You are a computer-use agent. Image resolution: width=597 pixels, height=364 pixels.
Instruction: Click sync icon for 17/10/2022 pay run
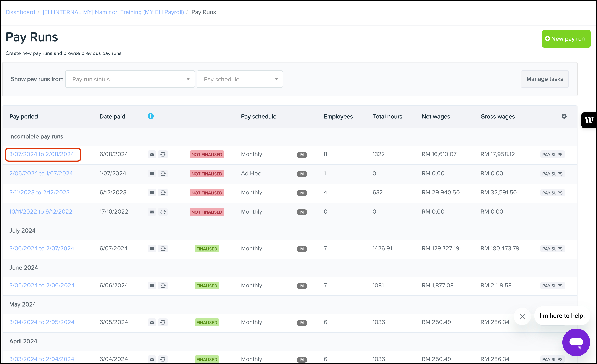[x=163, y=212]
